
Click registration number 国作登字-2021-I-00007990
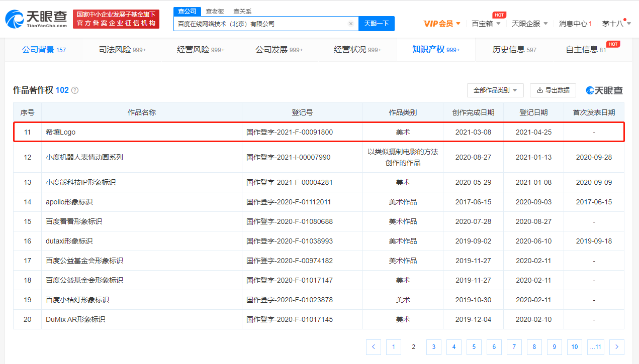coord(289,157)
